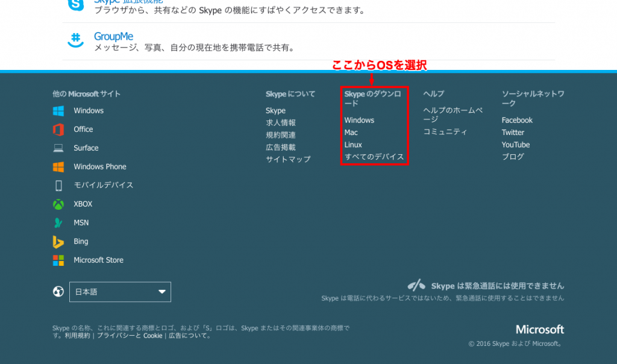Click the red Office logo icon
This screenshot has height=364, width=617.
[58, 130]
